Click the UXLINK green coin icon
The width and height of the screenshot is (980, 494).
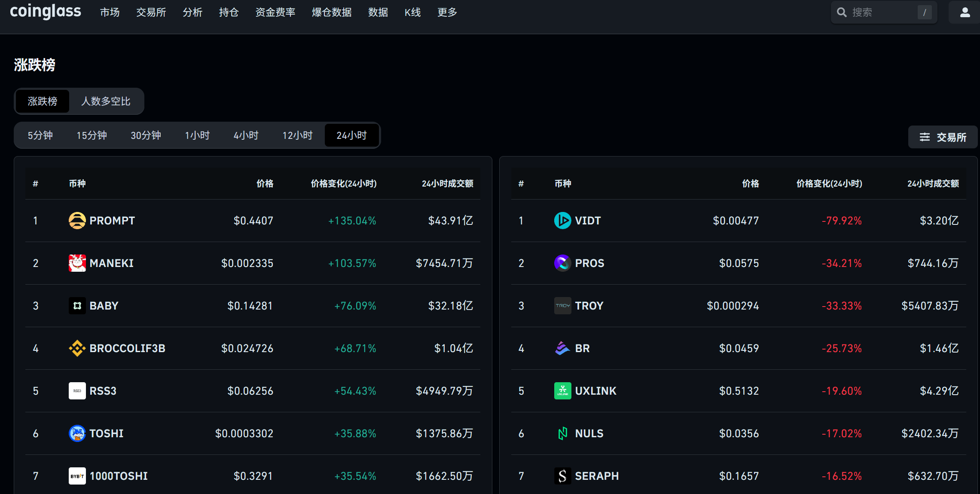pos(562,391)
